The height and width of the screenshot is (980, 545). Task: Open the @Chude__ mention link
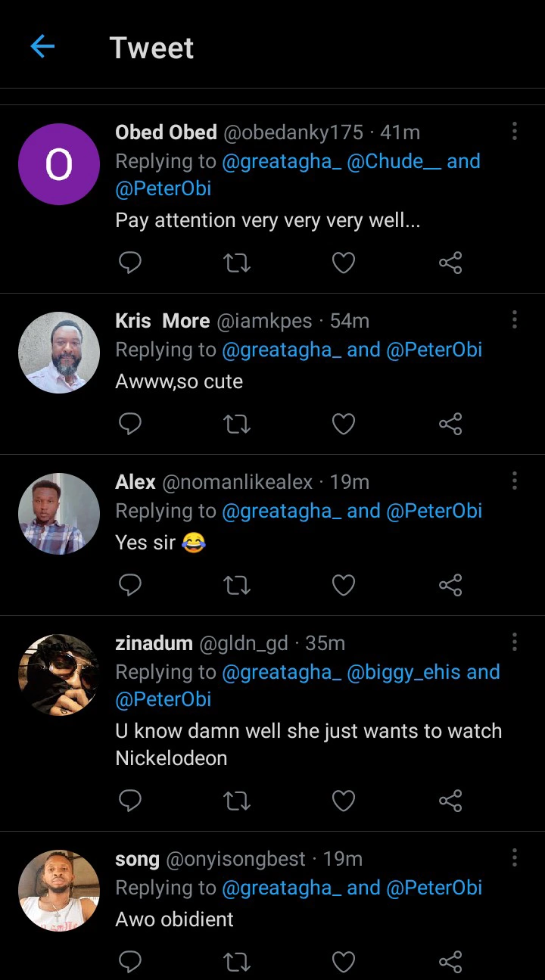click(394, 161)
